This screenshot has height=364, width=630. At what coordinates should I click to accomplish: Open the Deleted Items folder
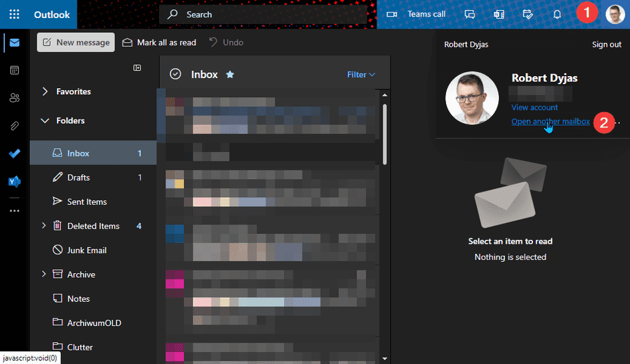(93, 226)
